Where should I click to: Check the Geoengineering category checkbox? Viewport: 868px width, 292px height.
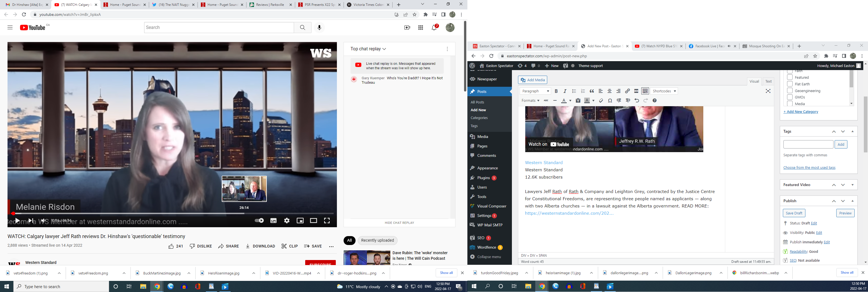tap(790, 91)
